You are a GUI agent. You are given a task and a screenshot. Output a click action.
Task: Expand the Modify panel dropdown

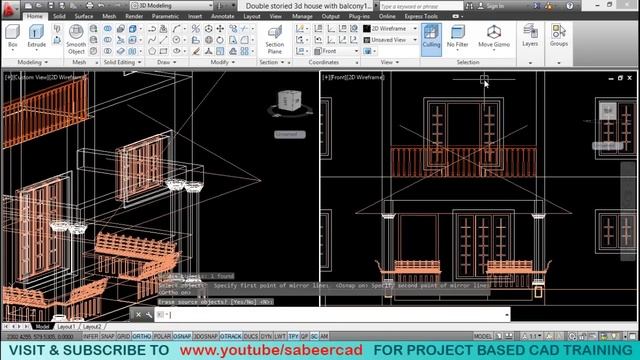[223, 62]
